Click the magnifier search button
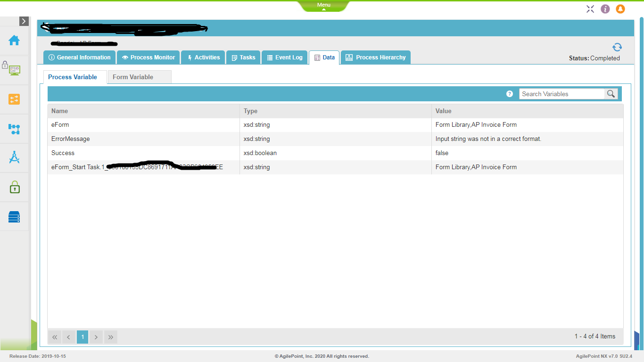 click(x=611, y=94)
